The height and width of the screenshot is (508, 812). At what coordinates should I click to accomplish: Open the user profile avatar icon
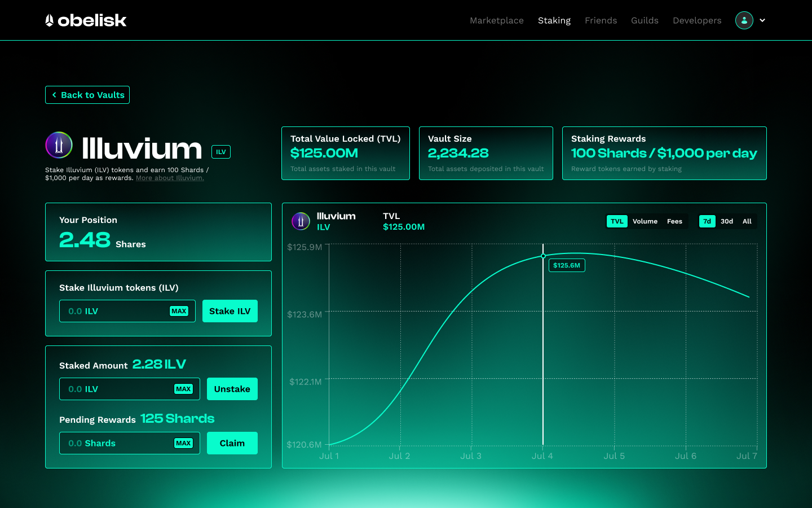744,20
